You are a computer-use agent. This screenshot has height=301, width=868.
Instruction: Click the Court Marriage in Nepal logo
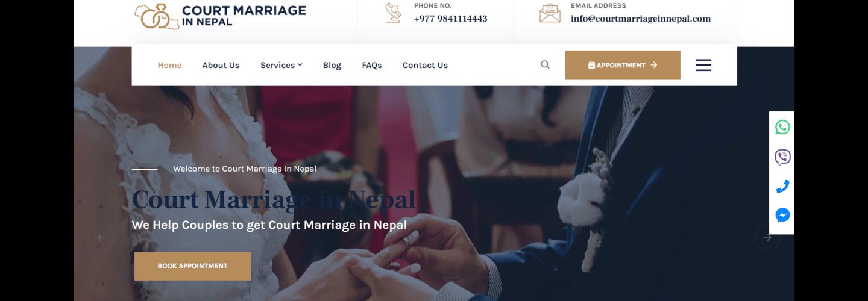pyautogui.click(x=220, y=16)
